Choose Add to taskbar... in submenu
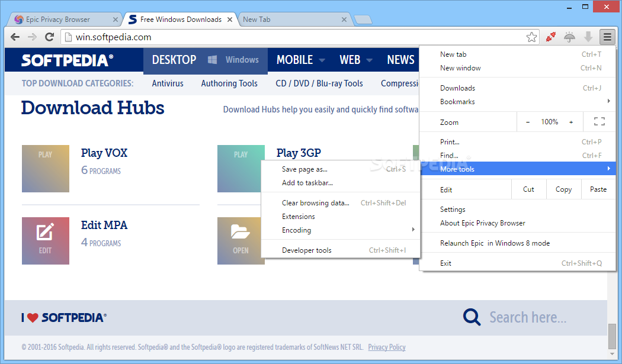 click(341, 183)
